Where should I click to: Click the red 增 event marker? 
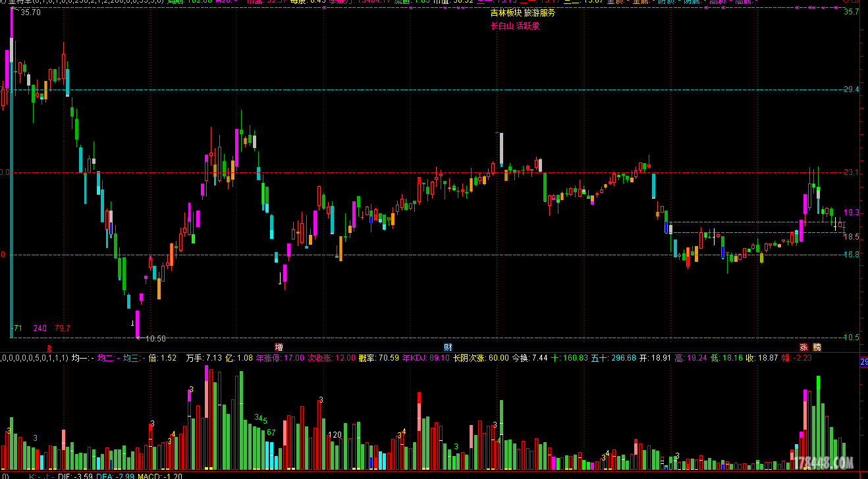pyautogui.click(x=279, y=347)
